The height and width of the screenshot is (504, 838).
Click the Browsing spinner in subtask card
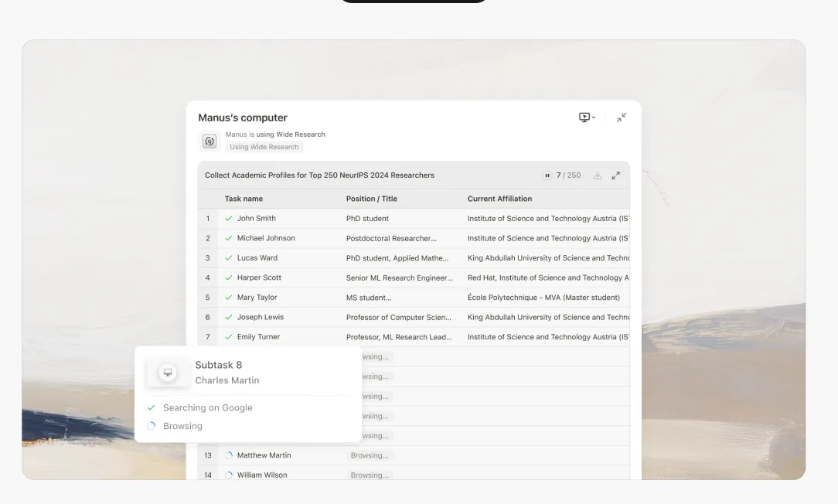point(152,426)
